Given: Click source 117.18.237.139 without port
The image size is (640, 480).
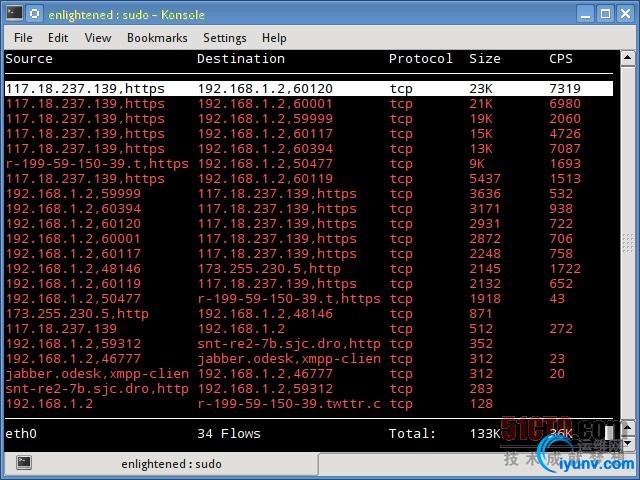Looking at the screenshot, I should point(61,329).
